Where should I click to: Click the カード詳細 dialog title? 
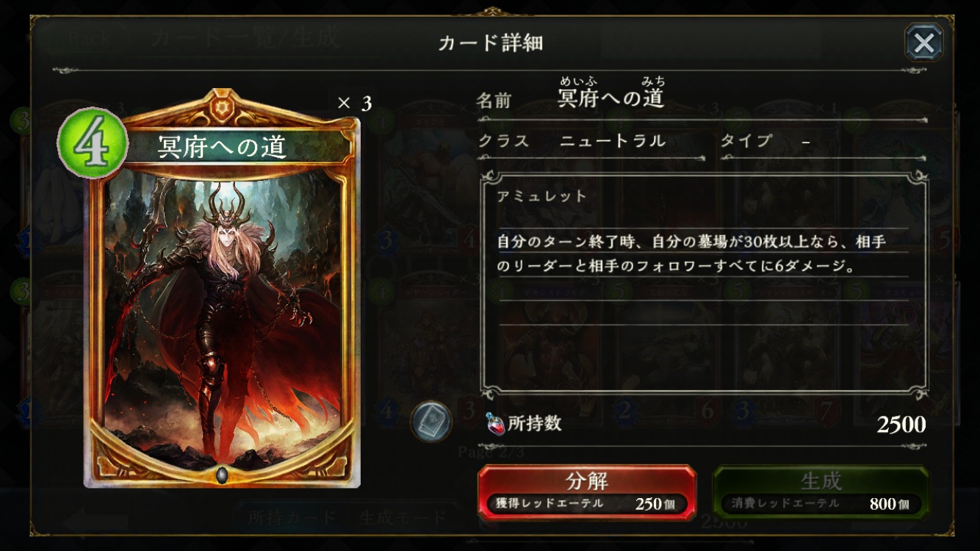click(490, 43)
